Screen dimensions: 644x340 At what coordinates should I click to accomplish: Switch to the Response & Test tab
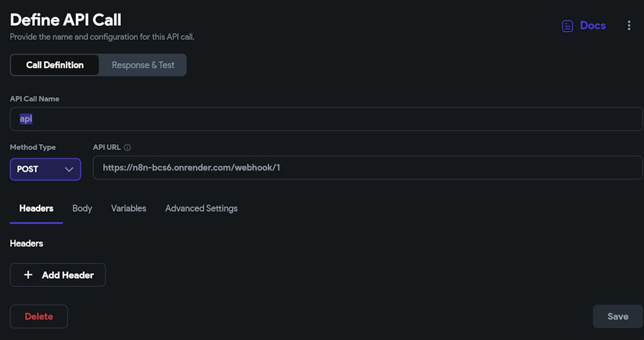(143, 65)
